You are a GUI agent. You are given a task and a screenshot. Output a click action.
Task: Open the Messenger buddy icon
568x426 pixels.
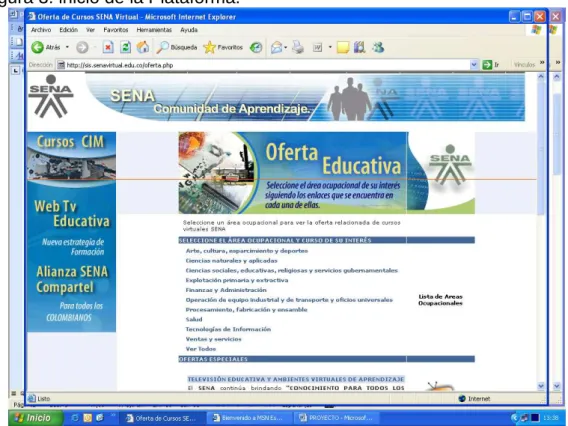click(x=378, y=47)
